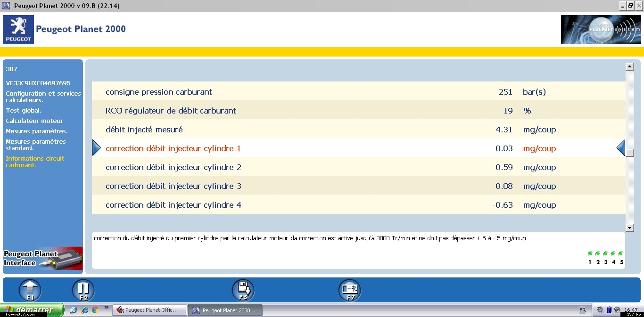Click the description text about correction du débit
The width and height of the screenshot is (644, 317).
(310, 238)
